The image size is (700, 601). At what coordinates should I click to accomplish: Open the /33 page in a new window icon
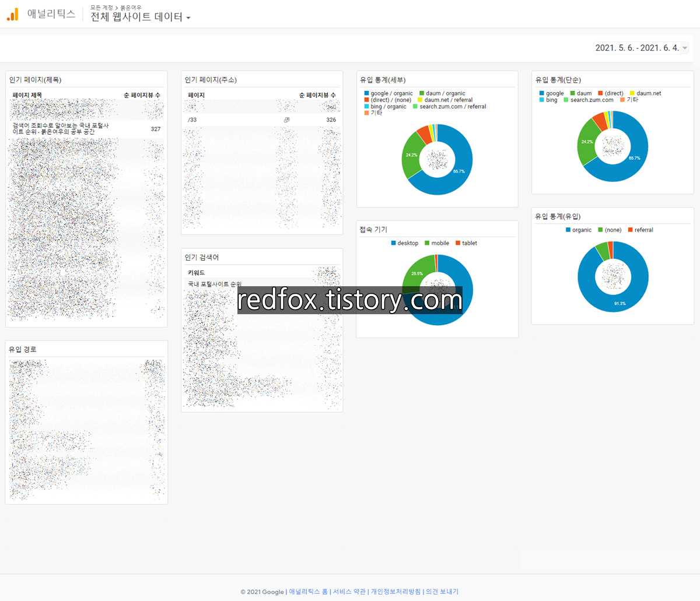286,120
